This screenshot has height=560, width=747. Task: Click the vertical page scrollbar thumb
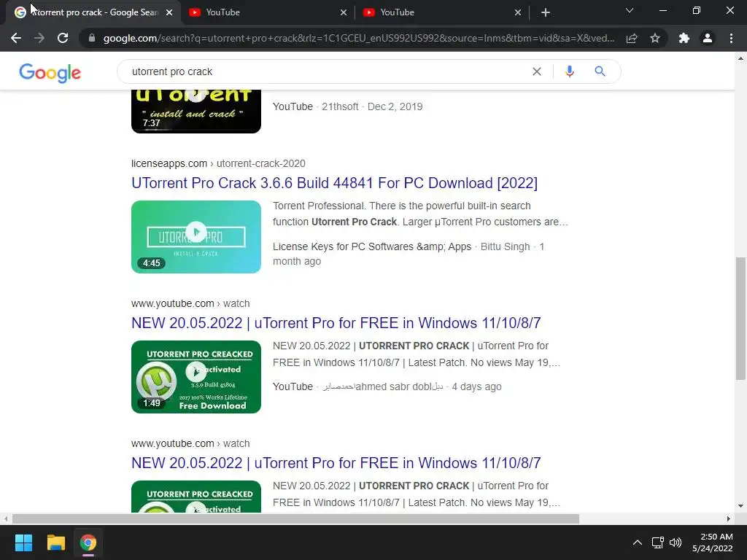(740, 318)
